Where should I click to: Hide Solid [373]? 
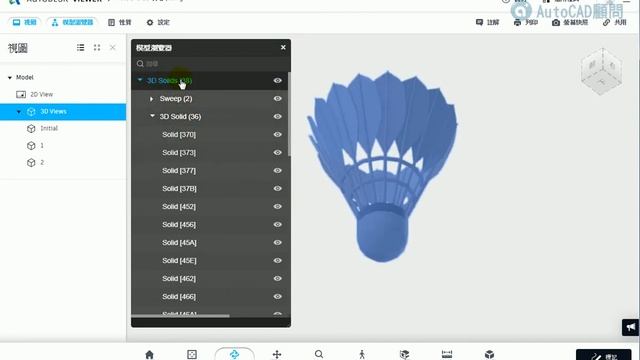[278, 152]
